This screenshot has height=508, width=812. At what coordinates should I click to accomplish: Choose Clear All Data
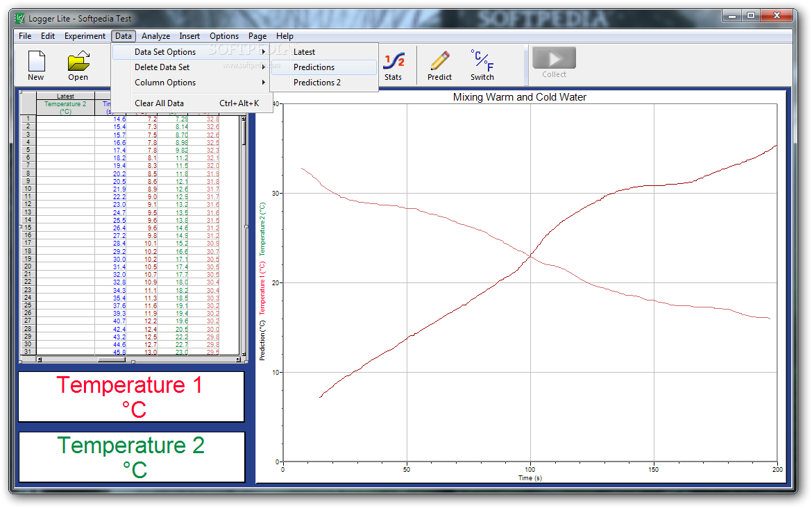point(192,103)
